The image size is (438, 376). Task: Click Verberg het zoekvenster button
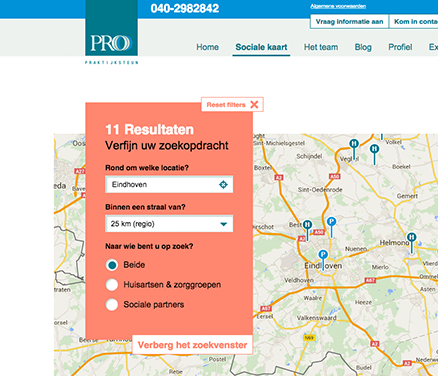pos(192,345)
